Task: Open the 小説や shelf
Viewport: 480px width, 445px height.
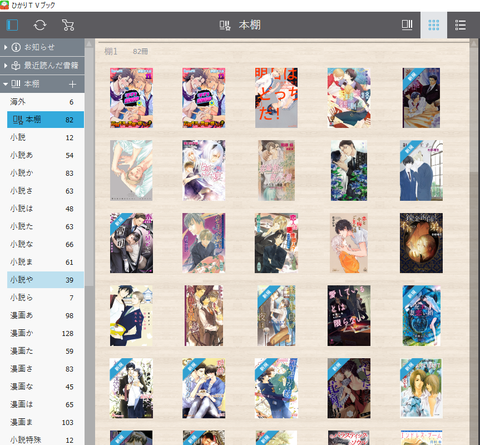Action: coord(45,280)
